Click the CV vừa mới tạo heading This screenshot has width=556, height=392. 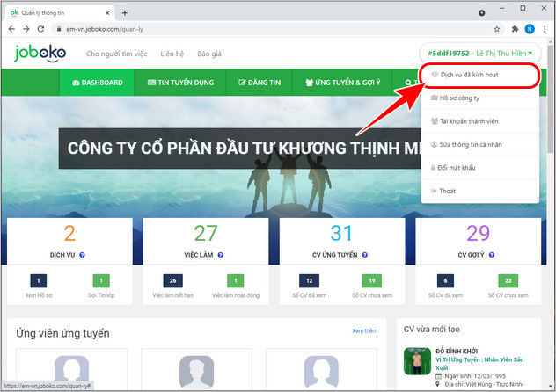432,330
